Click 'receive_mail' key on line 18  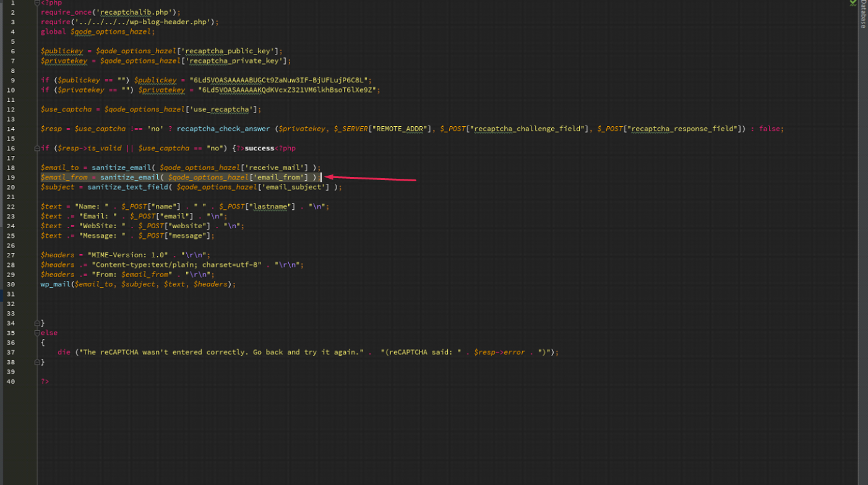(274, 168)
